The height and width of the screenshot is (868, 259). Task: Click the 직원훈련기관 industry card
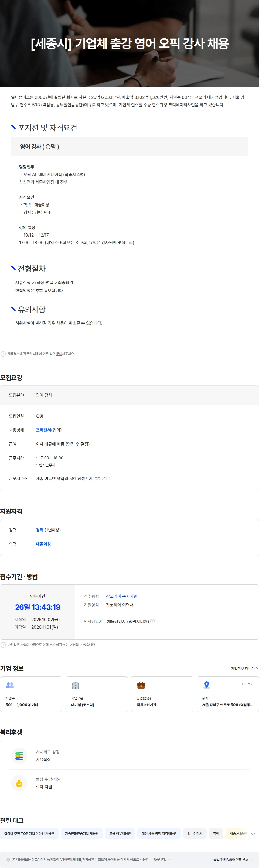[x=162, y=694]
